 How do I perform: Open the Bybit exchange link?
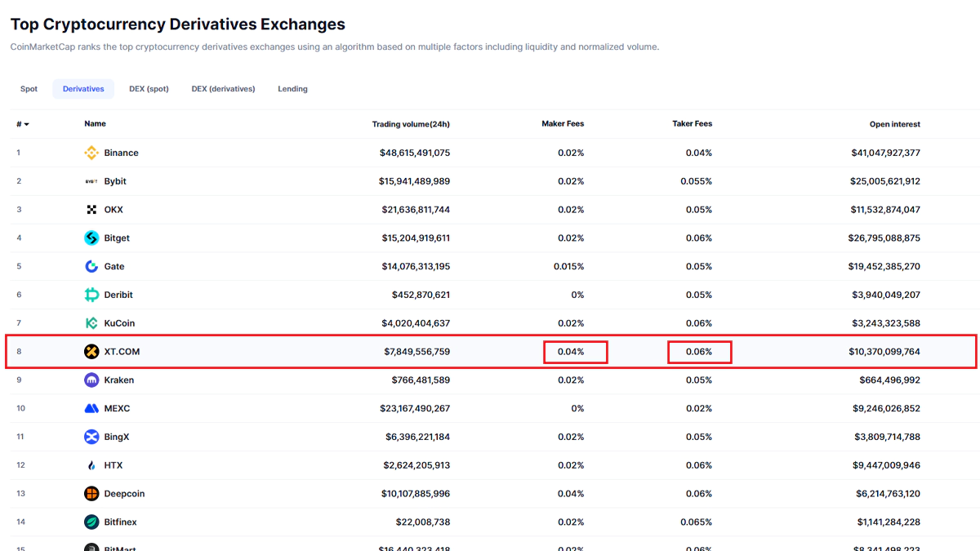click(x=115, y=181)
